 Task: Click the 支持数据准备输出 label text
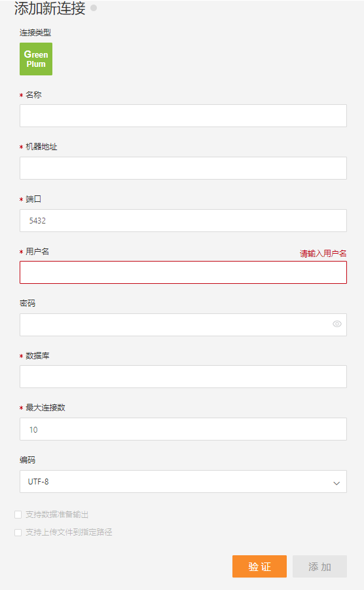[57, 515]
